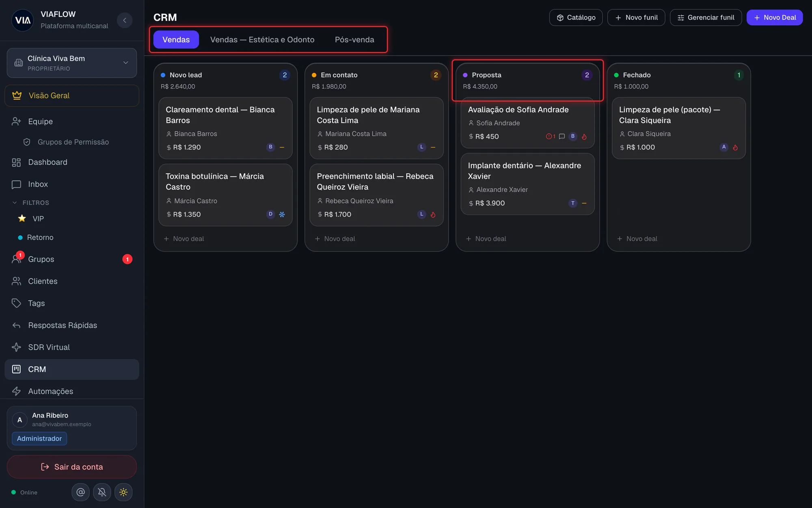812x508 pixels.
Task: Open the Toxina botulínica — Márcia Castro deal
Action: click(225, 195)
